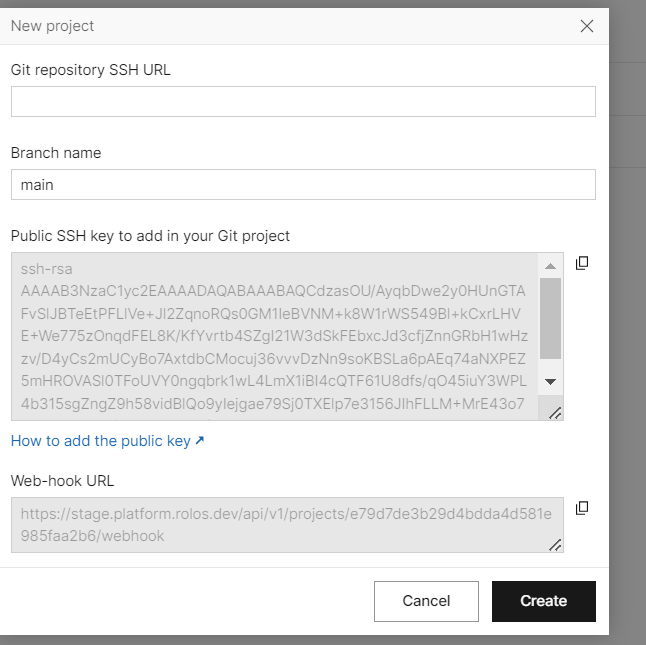
Task: Copy the public SSH key
Action: coord(582,263)
